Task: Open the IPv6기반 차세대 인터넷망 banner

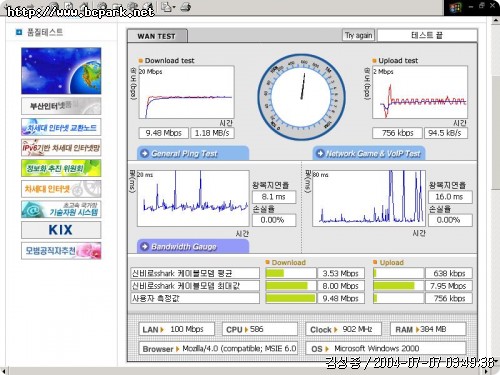Action: point(61,148)
